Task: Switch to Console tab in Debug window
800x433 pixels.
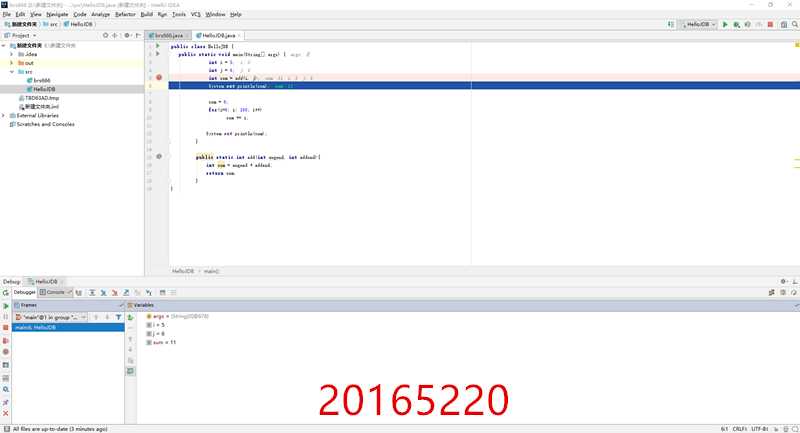Action: coord(56,293)
